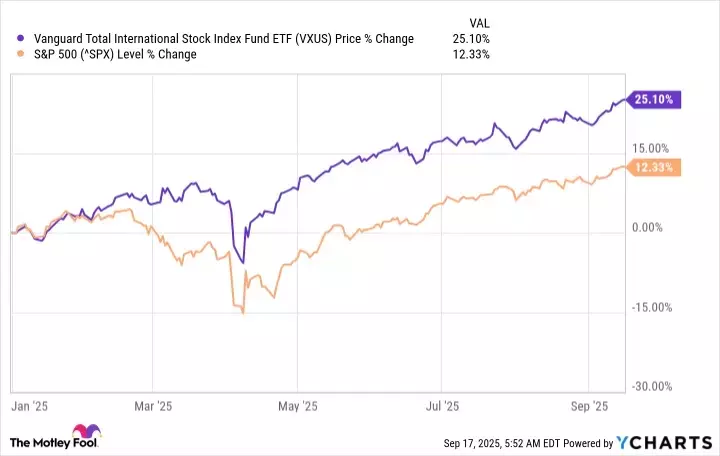
Task: Click the 25.10% value in the legend
Action: pyautogui.click(x=470, y=39)
